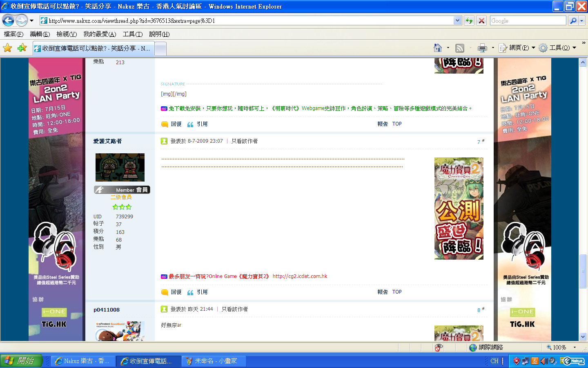The width and height of the screenshot is (588, 368).
Task: Click the RSS feeds icon
Action: click(460, 48)
